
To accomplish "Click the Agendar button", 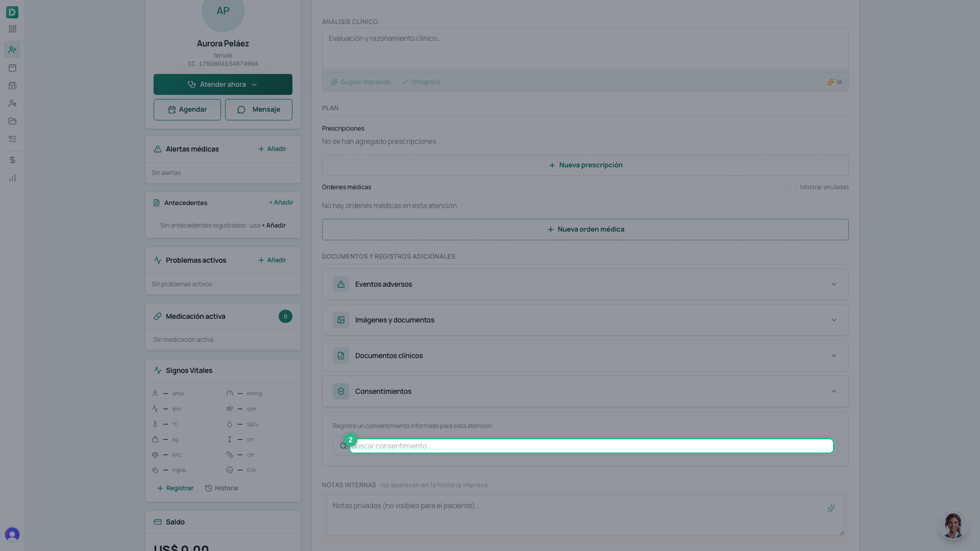I will [187, 110].
